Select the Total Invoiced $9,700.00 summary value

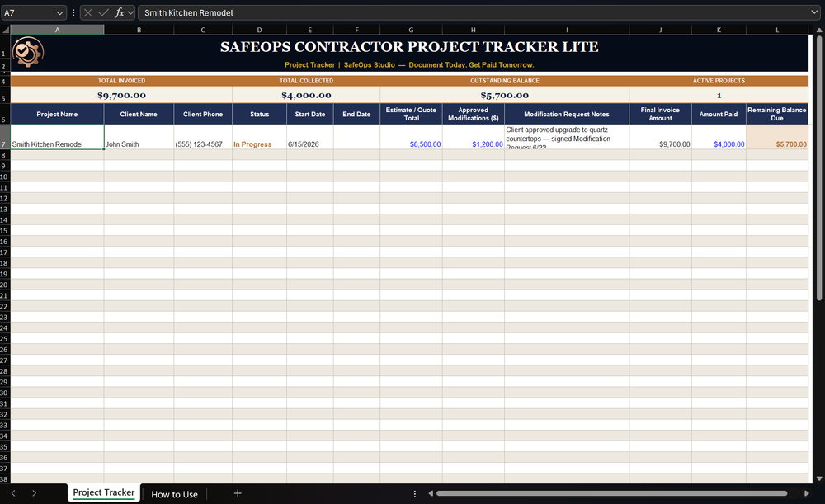[121, 95]
